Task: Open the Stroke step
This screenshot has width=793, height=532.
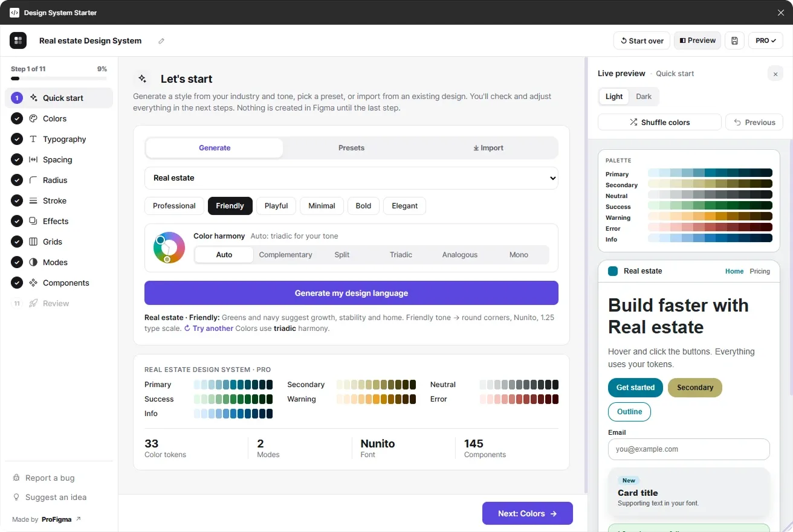Action: pyautogui.click(x=59, y=200)
